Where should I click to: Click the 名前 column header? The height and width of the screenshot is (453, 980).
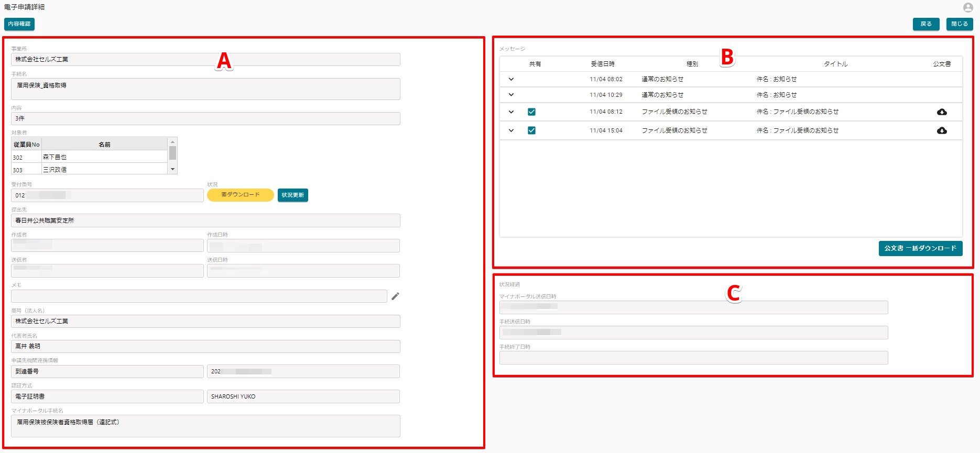point(105,145)
